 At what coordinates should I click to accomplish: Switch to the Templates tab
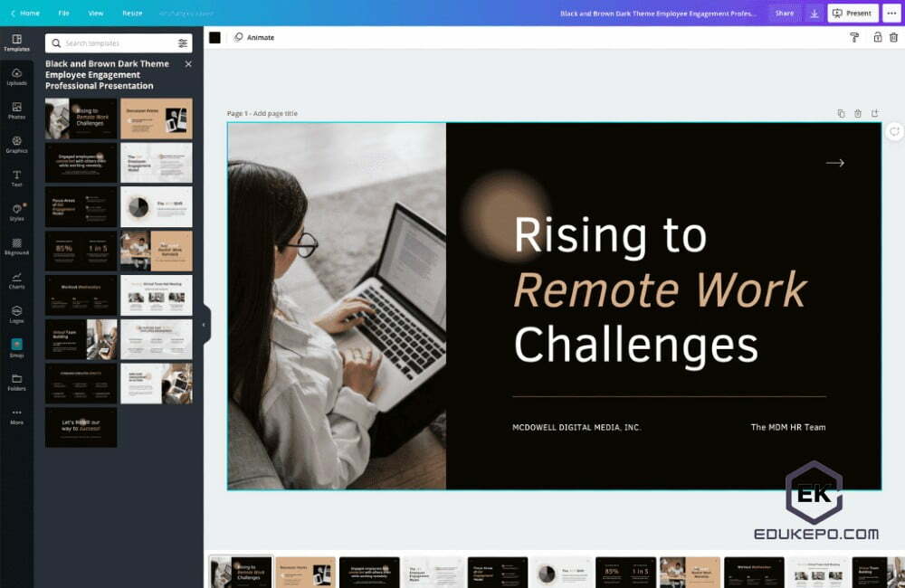pos(16,43)
